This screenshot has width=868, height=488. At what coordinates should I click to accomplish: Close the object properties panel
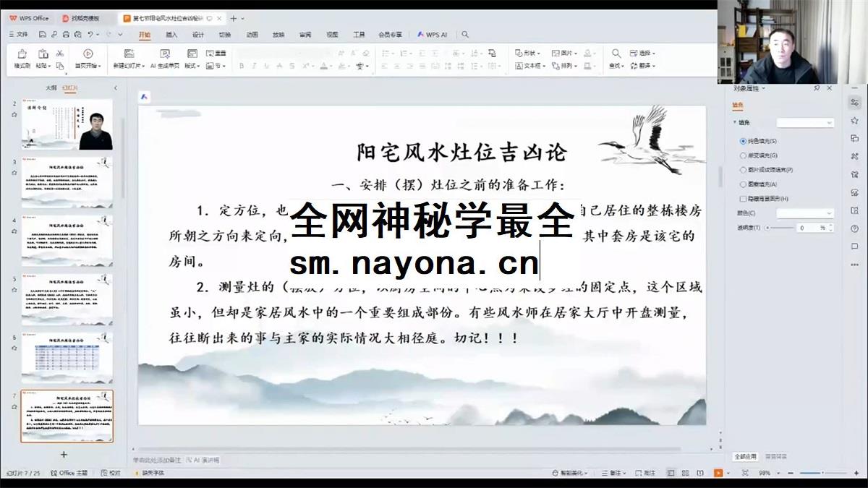click(829, 87)
